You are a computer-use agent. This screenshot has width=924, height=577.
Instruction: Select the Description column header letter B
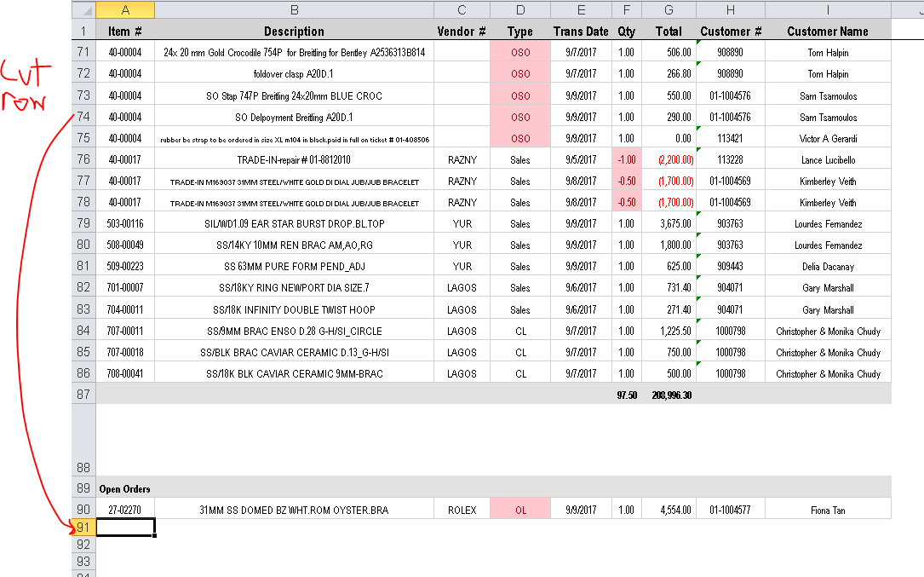[294, 9]
